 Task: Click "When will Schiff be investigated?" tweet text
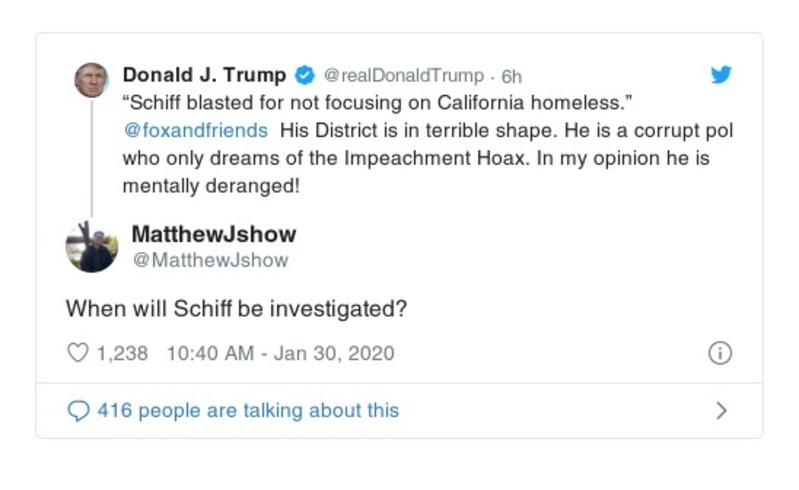click(x=236, y=308)
